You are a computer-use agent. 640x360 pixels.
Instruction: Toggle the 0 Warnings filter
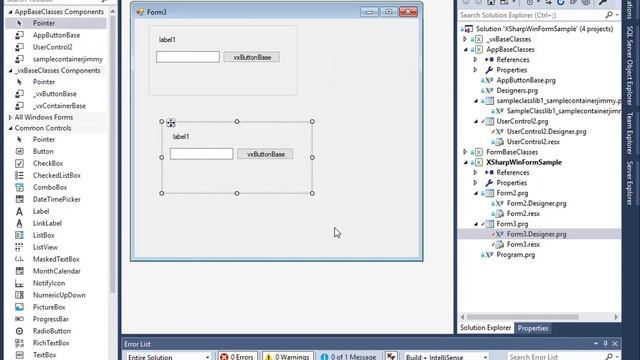(x=288, y=356)
